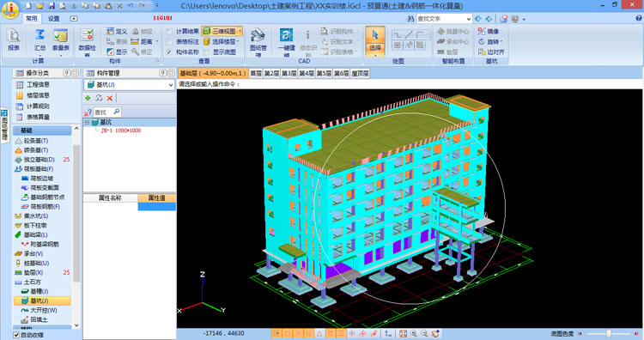Image resolution: width=644 pixels, height=340 pixels.
Task: Expand the 三维视图 view dropdown arrow
Action: tap(240, 31)
